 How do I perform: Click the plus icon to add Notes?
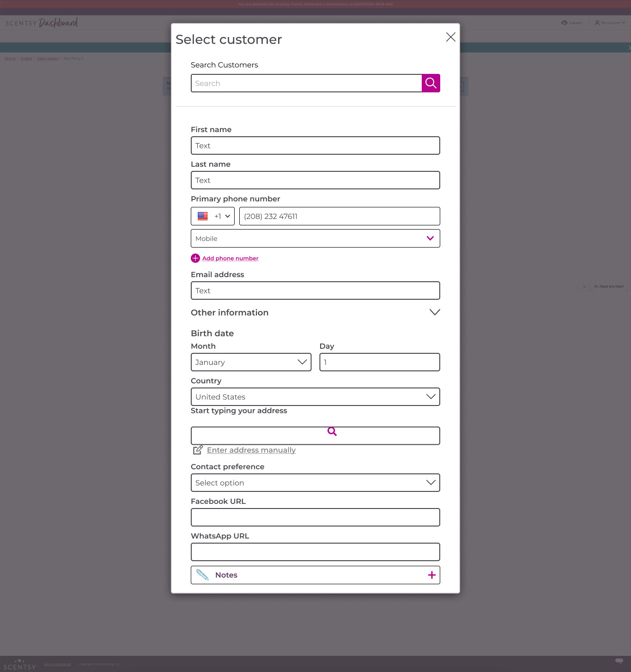tap(432, 575)
